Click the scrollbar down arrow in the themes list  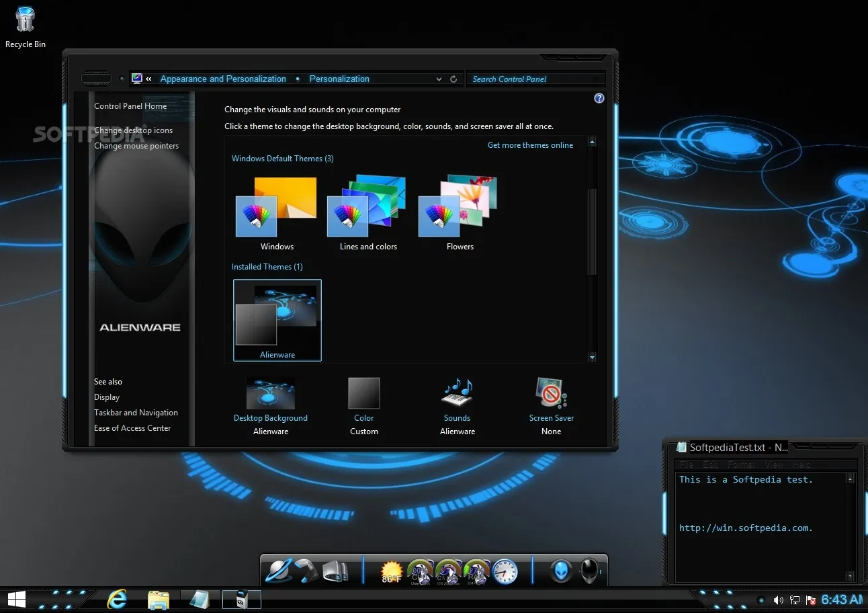click(x=592, y=357)
